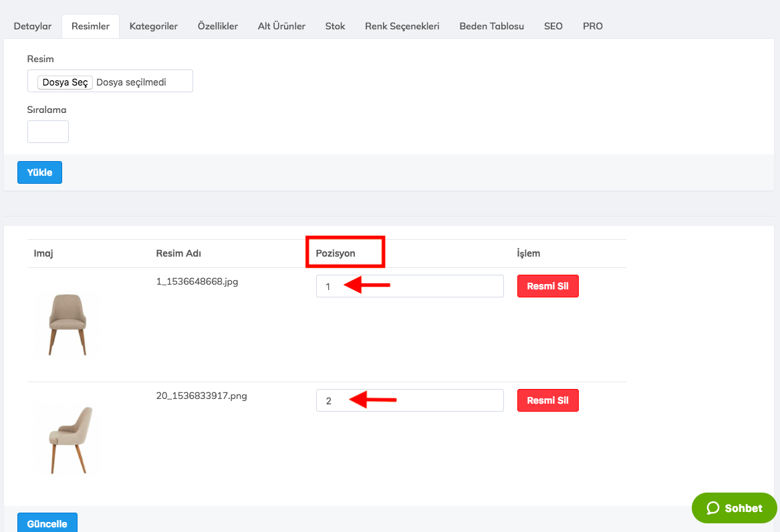Focus the Sıralama input field
The width and height of the screenshot is (780, 532).
[48, 132]
